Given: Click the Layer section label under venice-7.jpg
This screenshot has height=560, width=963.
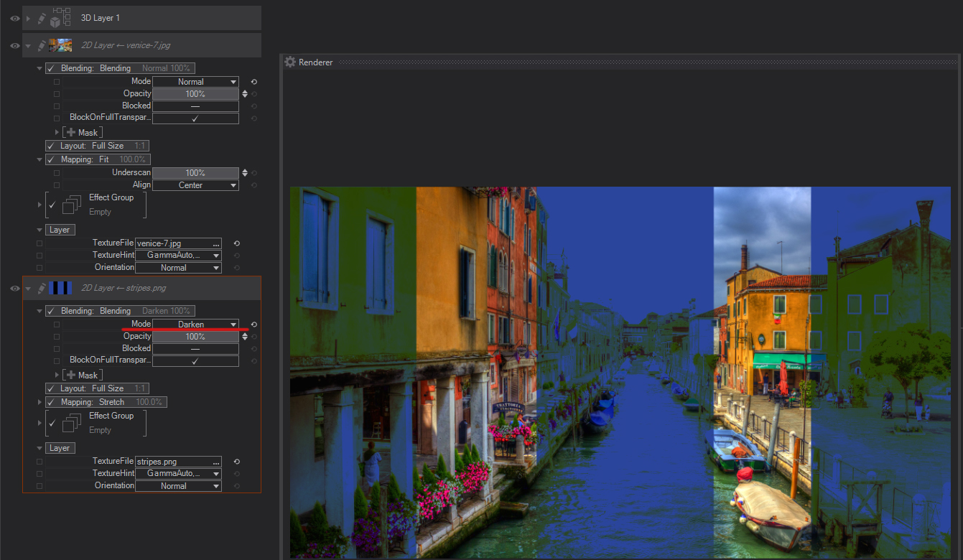Looking at the screenshot, I should coord(60,230).
